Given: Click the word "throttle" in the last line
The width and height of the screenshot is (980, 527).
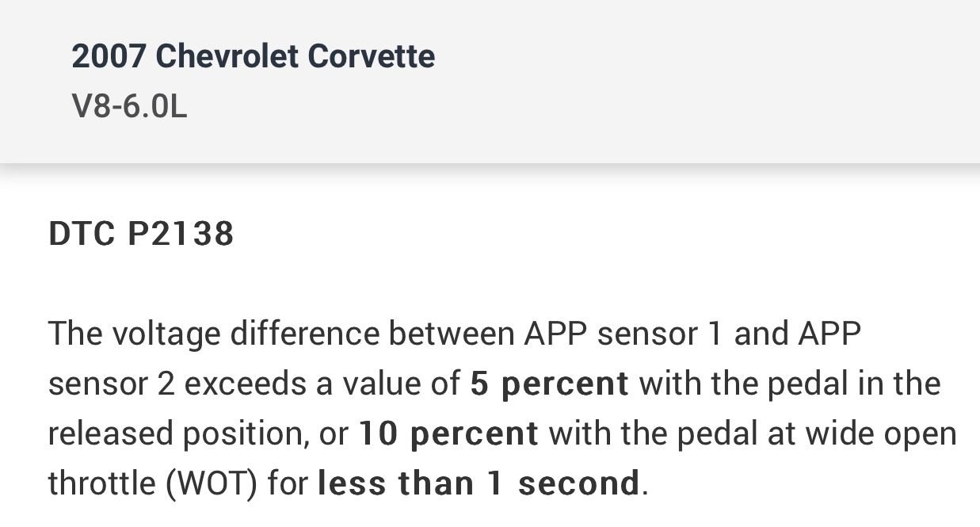Looking at the screenshot, I should pyautogui.click(x=101, y=483).
